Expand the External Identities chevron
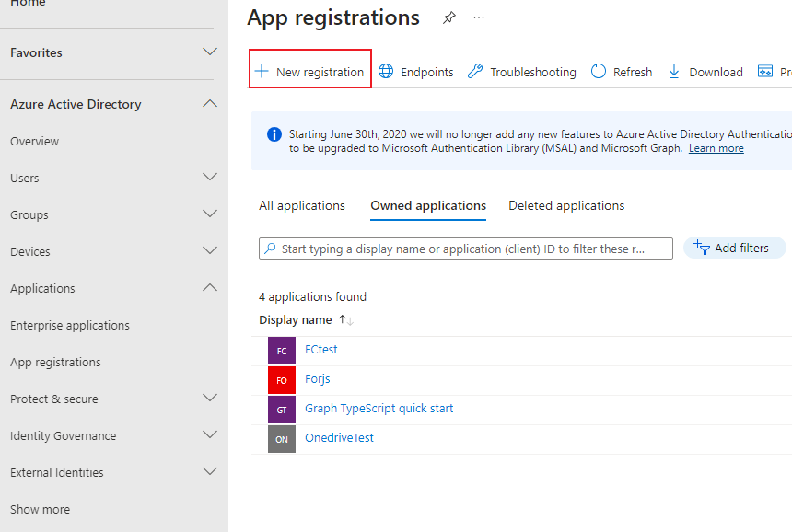The height and width of the screenshot is (532, 792). coord(210,471)
